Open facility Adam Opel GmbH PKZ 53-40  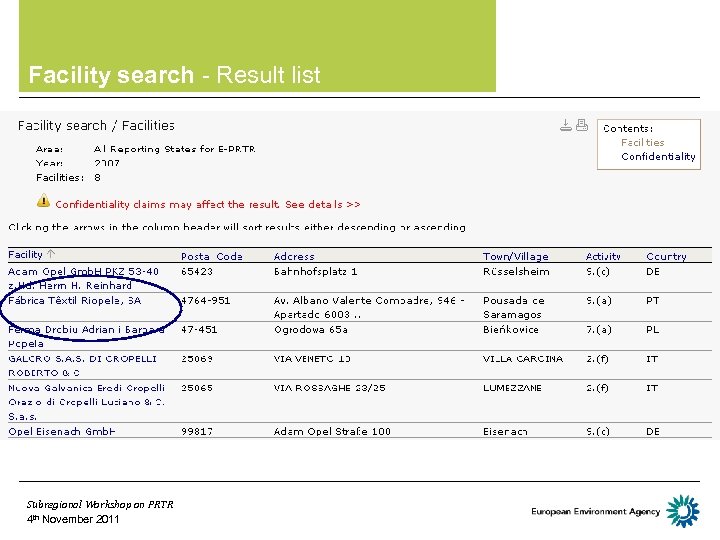84,278
